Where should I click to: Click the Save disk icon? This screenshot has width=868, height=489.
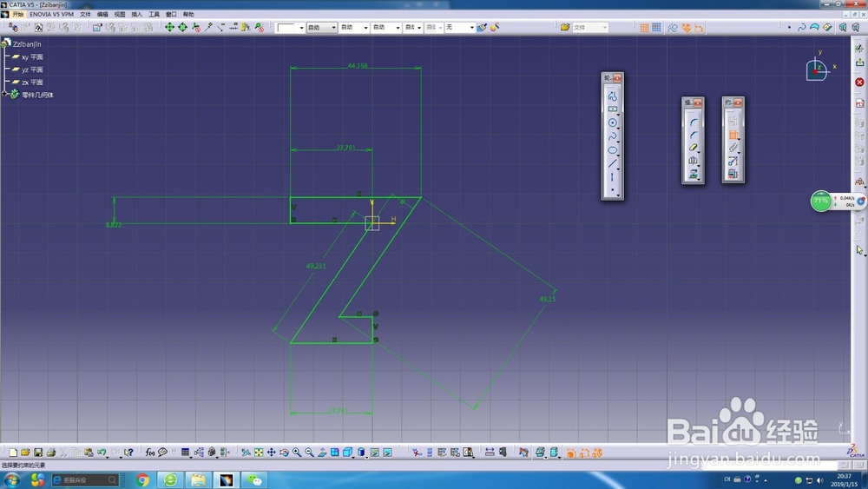click(38, 453)
